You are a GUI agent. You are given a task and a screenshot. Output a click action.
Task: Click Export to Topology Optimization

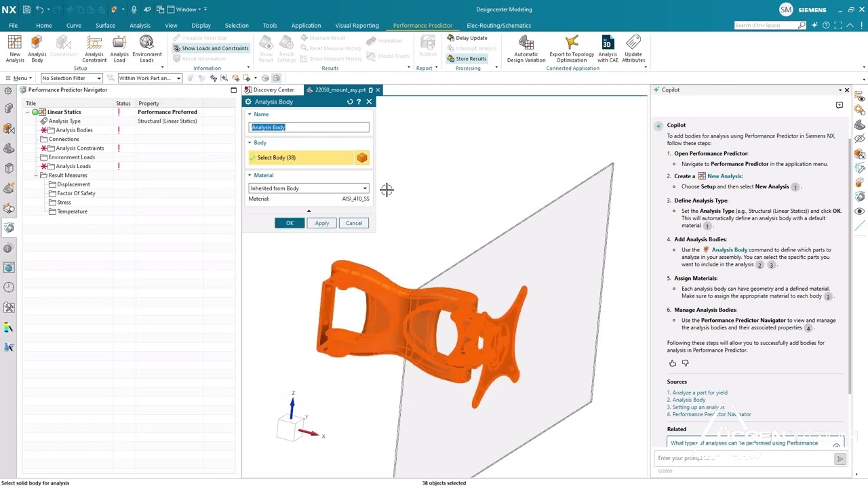click(x=572, y=49)
